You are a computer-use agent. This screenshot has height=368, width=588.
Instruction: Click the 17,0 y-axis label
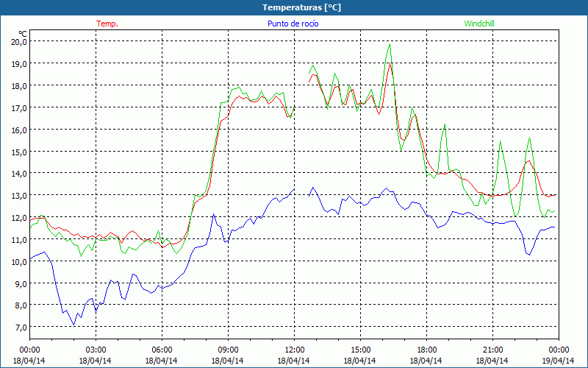[20, 107]
